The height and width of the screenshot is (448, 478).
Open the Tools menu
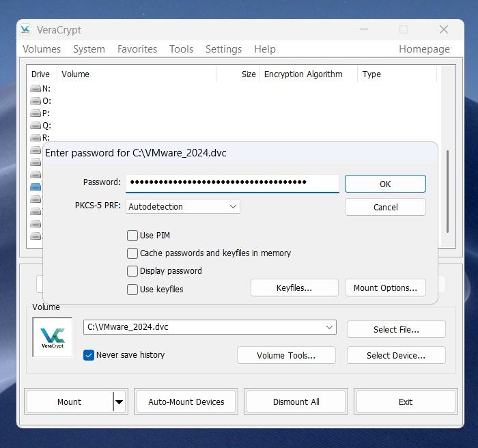182,49
